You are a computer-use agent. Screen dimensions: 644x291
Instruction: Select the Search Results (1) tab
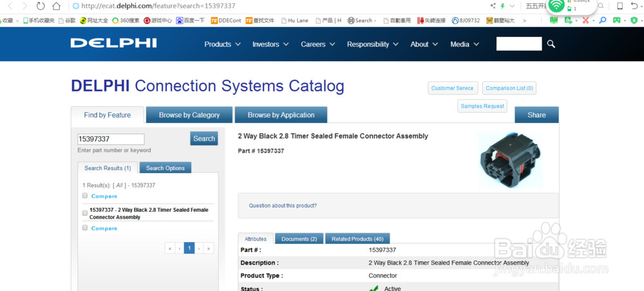(x=108, y=168)
